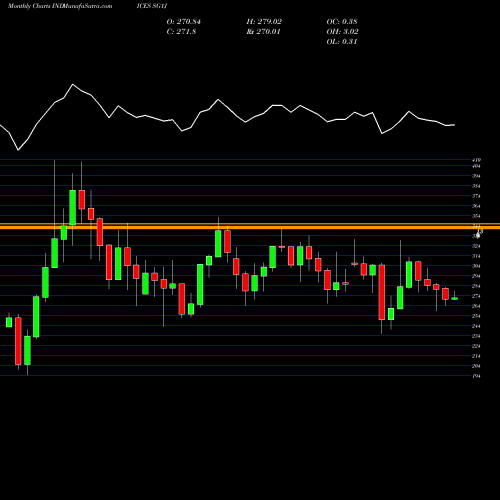This screenshot has width=500, height=500.
Task: Click the '264' price axis label
Action: [476, 306]
